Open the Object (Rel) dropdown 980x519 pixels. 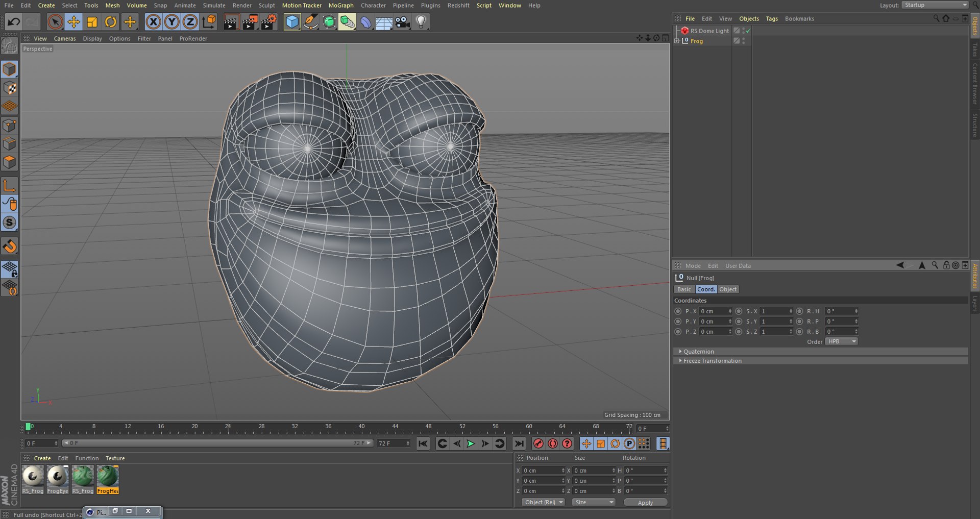coord(544,503)
